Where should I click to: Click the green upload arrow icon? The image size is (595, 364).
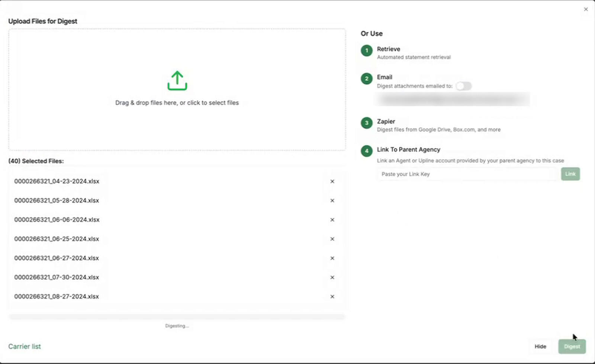click(x=177, y=81)
